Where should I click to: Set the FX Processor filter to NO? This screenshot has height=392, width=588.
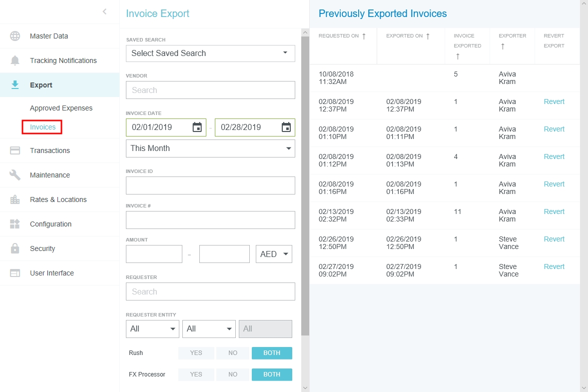(233, 374)
